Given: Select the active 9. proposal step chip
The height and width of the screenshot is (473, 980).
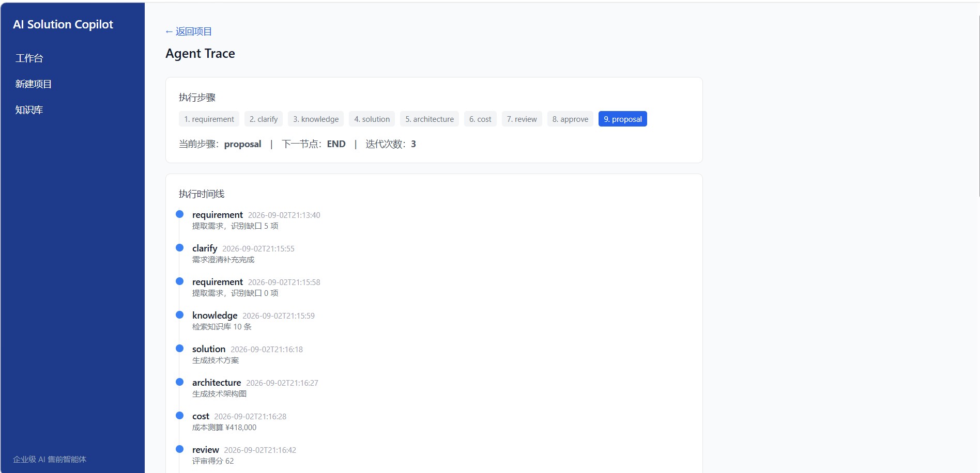Looking at the screenshot, I should 623,119.
